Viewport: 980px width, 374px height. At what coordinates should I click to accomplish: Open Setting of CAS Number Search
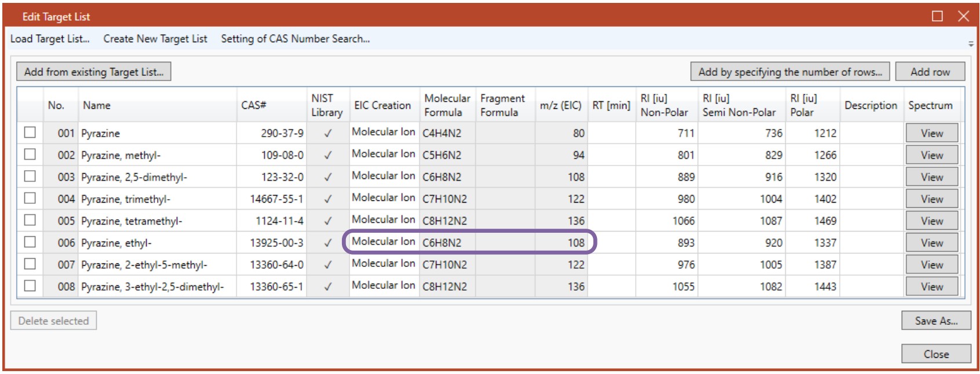click(x=295, y=39)
